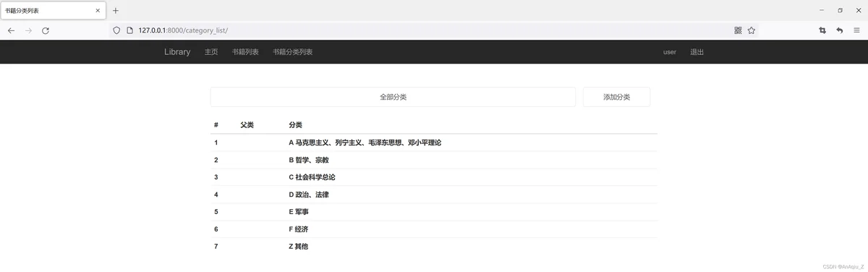The image size is (868, 272).
Task: Open category B 哲学、宗教
Action: pyautogui.click(x=309, y=160)
